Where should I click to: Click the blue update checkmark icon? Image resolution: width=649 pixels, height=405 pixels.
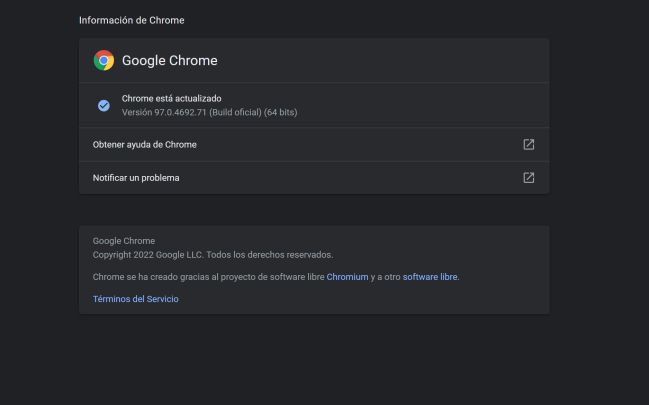pos(104,106)
